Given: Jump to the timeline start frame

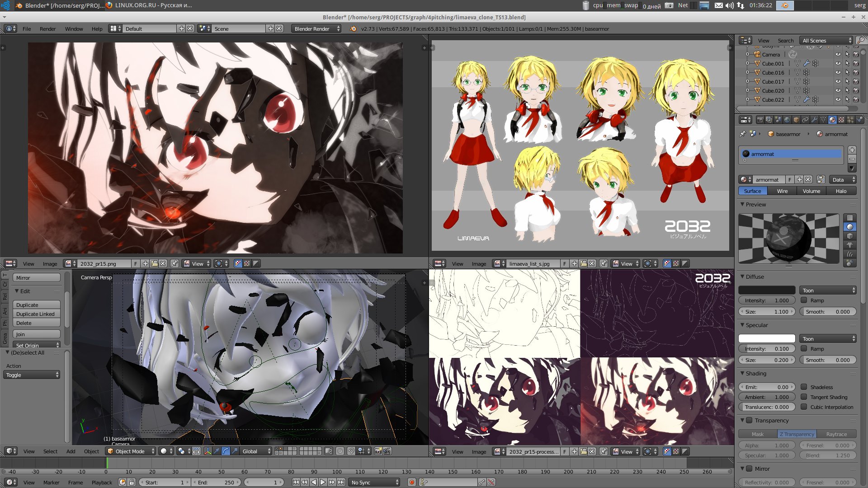Looking at the screenshot, I should tap(296, 483).
